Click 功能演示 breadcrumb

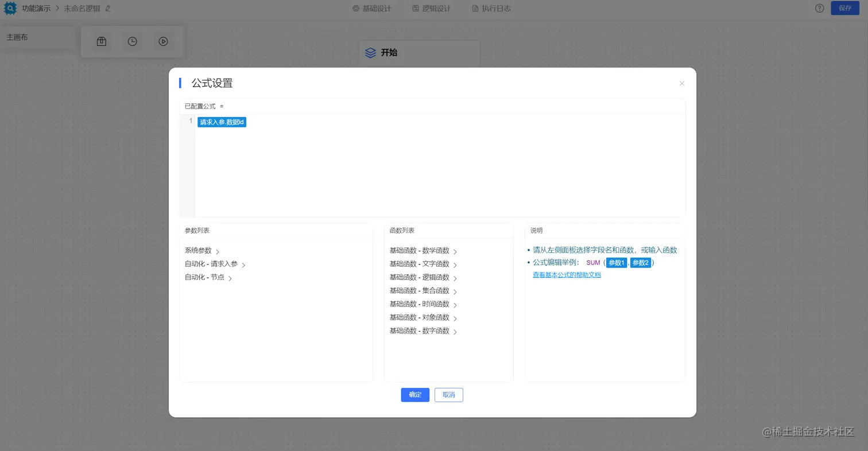(36, 9)
